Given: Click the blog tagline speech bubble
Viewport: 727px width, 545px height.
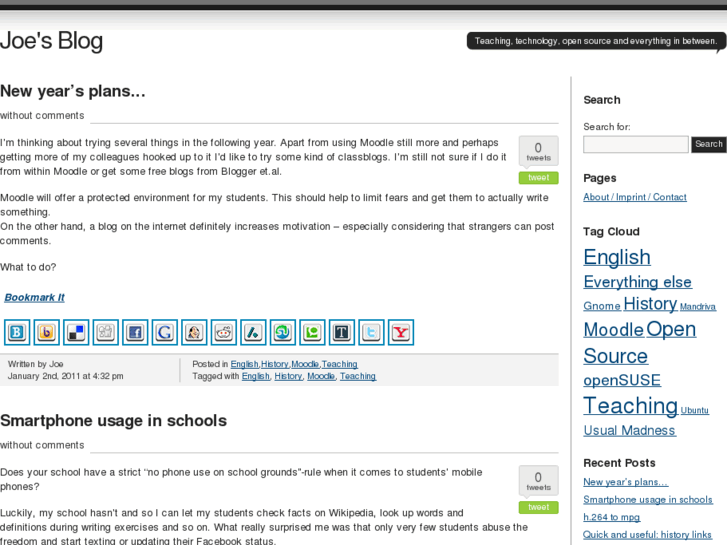Looking at the screenshot, I should (596, 41).
